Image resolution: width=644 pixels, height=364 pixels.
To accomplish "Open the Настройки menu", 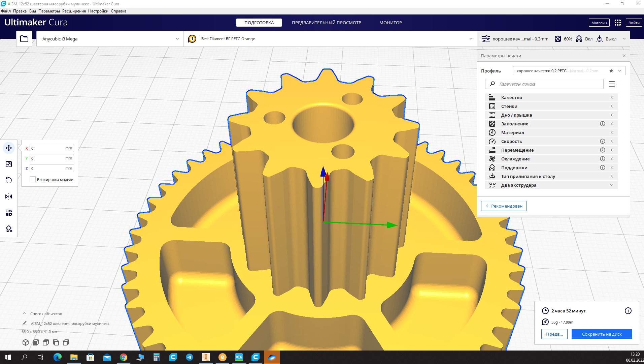I will click(98, 11).
